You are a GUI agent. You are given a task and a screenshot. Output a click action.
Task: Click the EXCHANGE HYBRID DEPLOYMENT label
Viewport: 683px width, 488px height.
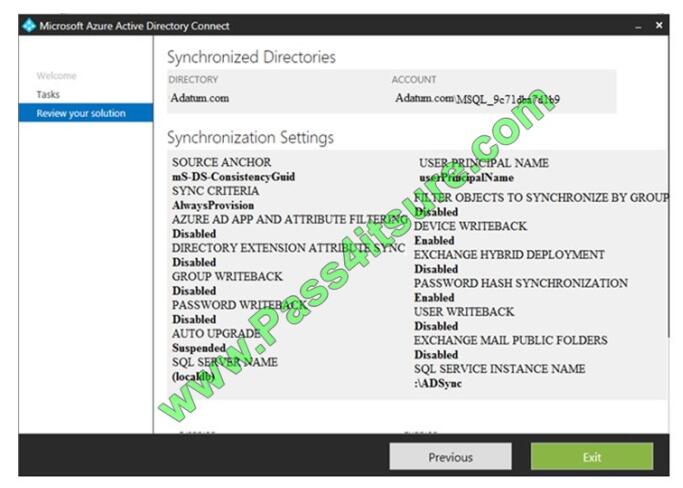coord(509,254)
